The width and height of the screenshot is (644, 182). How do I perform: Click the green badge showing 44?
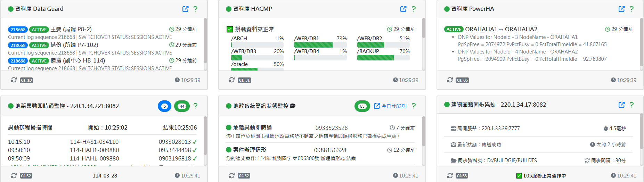[x=182, y=106]
